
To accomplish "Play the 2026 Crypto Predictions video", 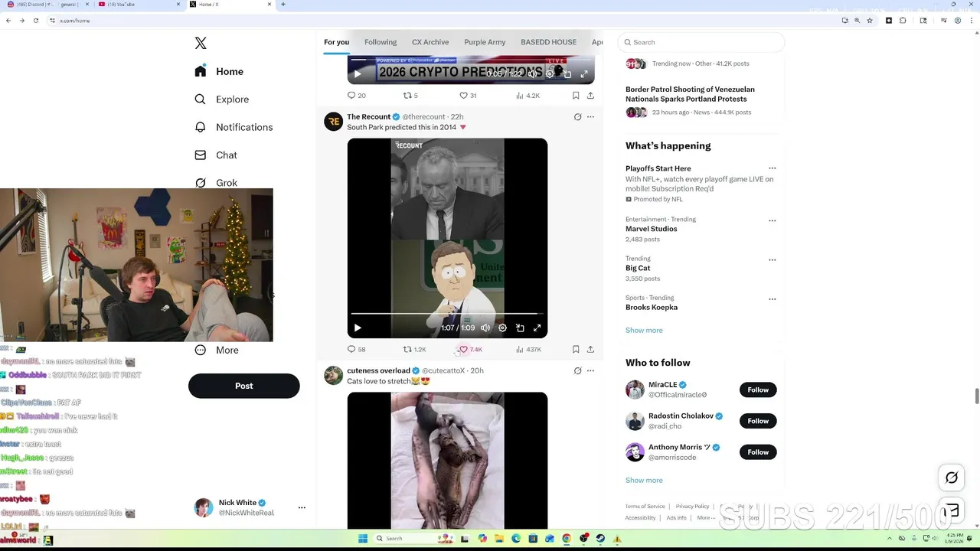I will click(x=358, y=74).
